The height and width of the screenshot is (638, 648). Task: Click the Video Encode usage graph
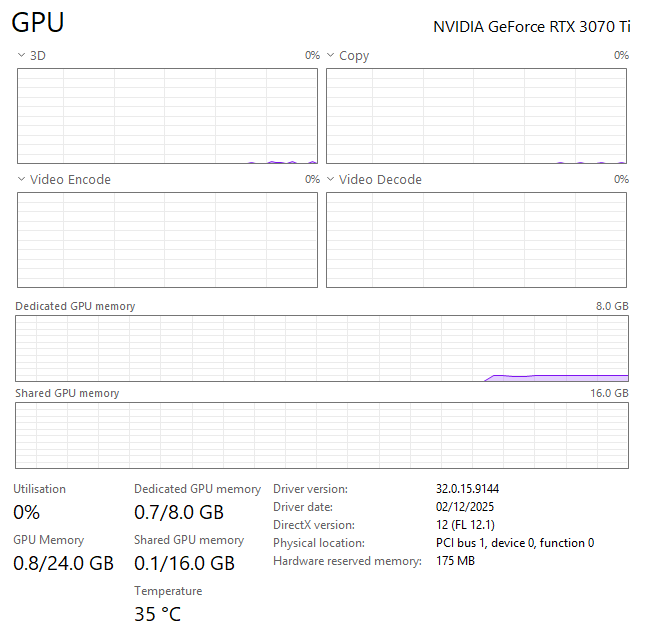[x=167, y=240]
